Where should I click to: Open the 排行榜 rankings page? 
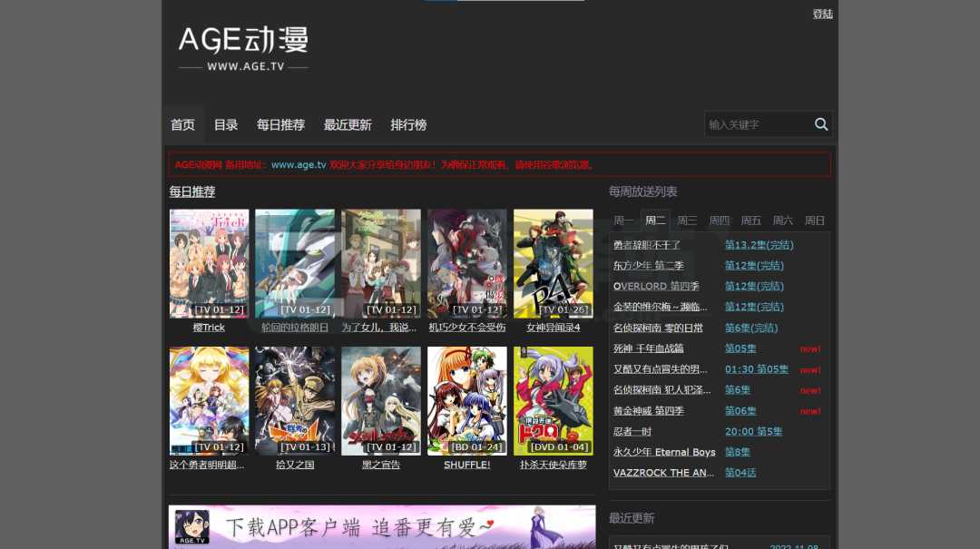(x=407, y=124)
